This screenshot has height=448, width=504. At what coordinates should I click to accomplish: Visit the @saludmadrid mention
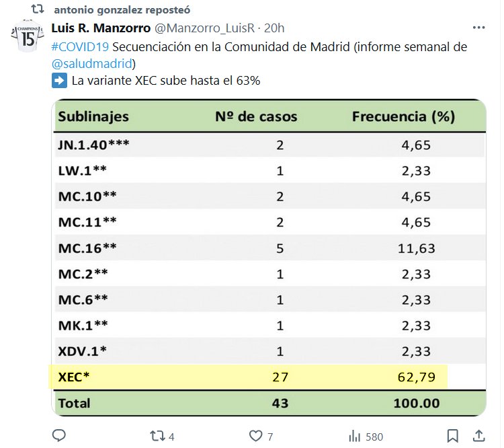pyautogui.click(x=93, y=64)
